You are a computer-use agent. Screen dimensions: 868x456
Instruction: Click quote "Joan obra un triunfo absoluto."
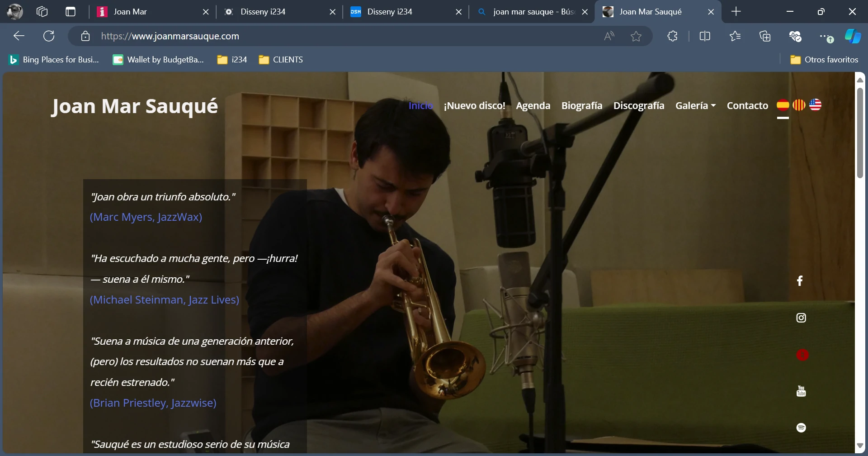point(163,197)
